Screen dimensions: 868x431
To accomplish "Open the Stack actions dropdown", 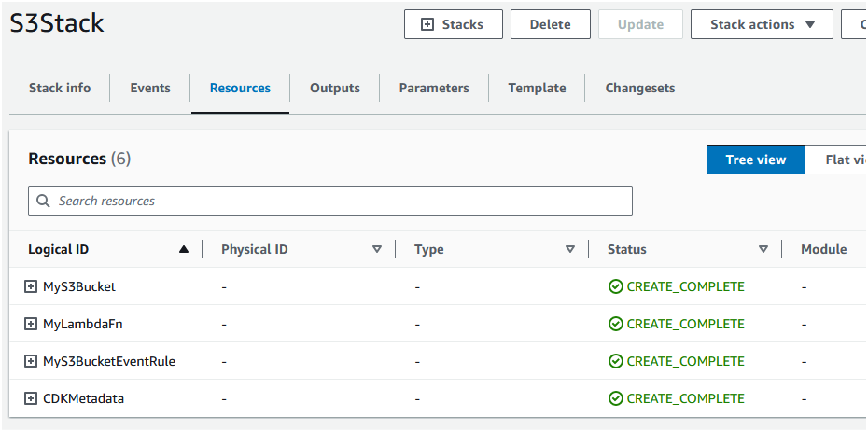I will 762,24.
